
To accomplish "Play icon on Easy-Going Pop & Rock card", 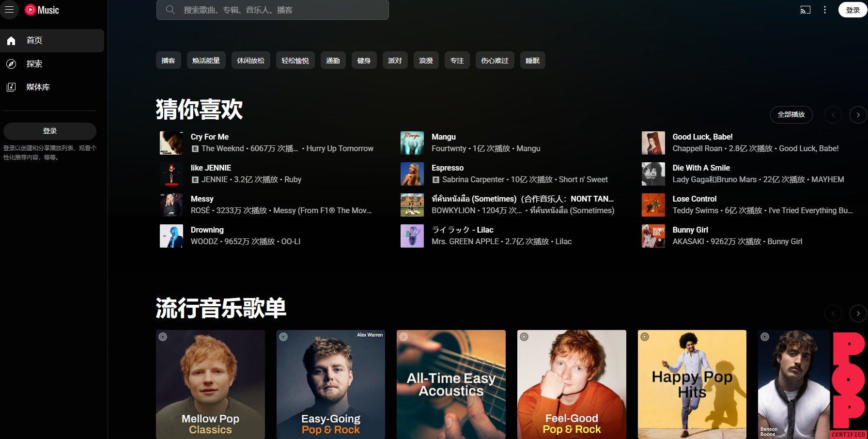I will pos(283,337).
